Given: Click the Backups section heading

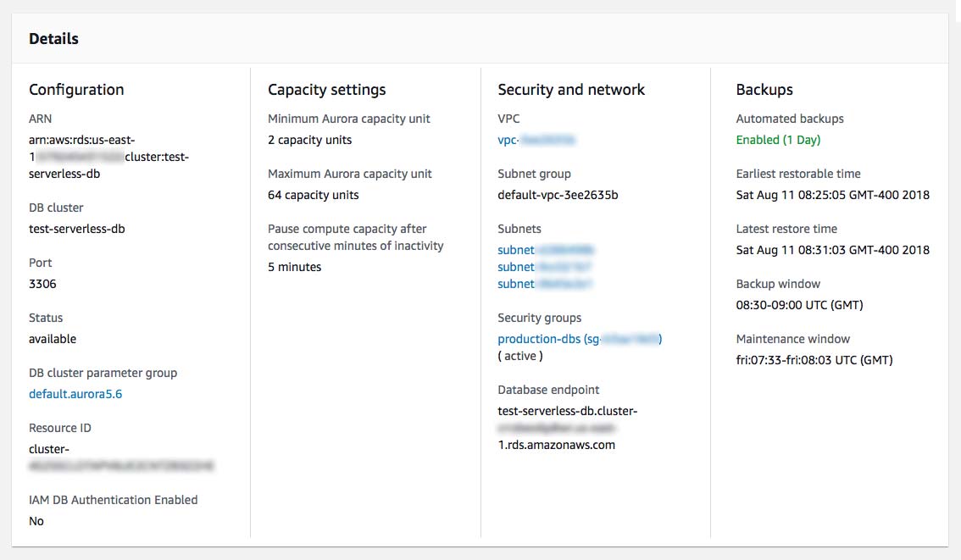Looking at the screenshot, I should tap(764, 90).
